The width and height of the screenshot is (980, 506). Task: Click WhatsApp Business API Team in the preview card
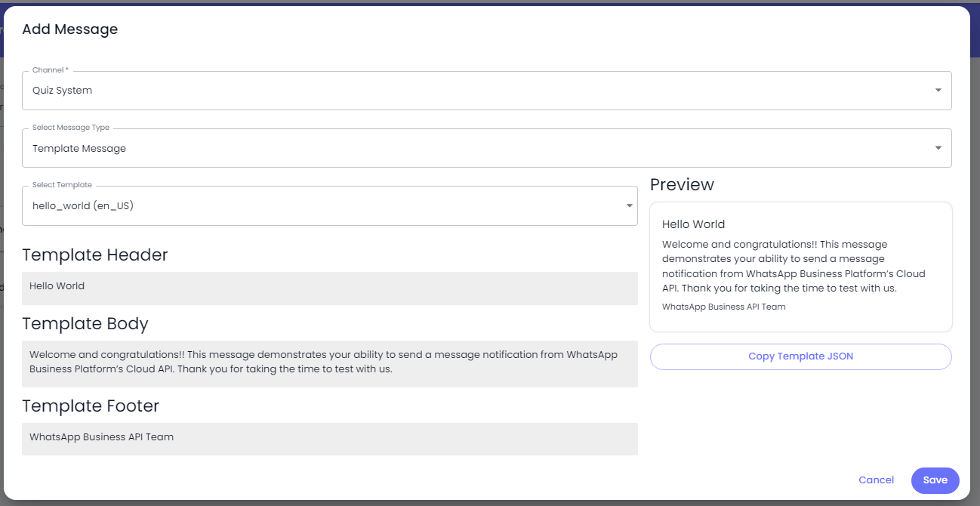tap(723, 307)
